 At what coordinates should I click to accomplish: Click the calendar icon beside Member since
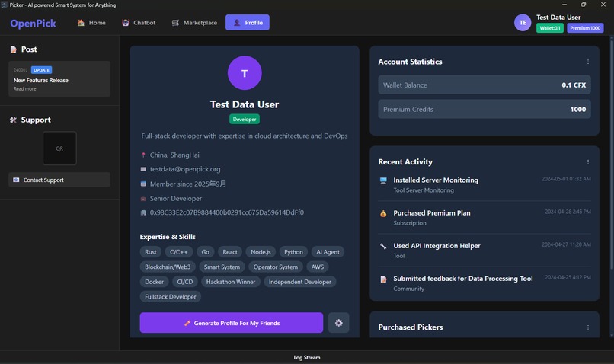[x=143, y=184]
